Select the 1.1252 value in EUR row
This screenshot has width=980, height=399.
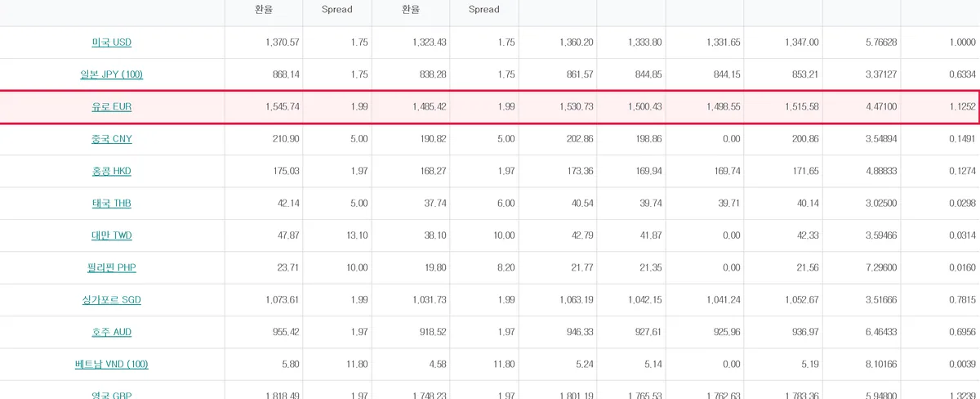click(x=964, y=107)
